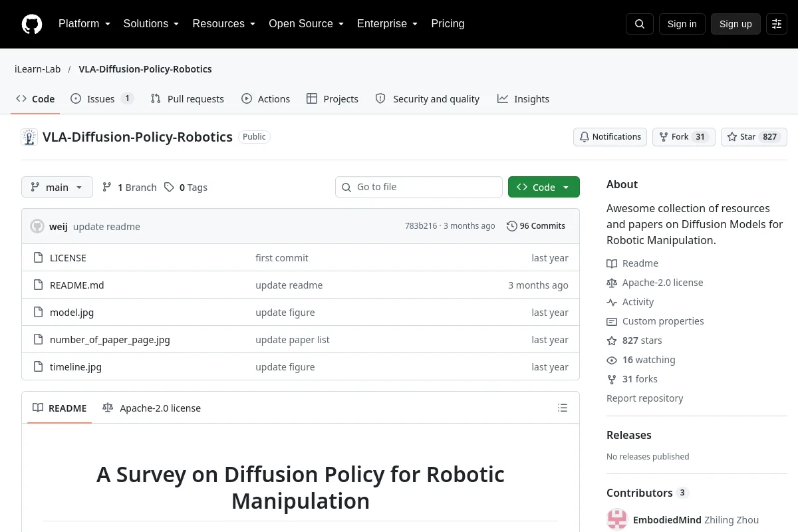Image resolution: width=798 pixels, height=532 pixels.
Task: Expand the Enterprise menu
Action: tap(387, 24)
